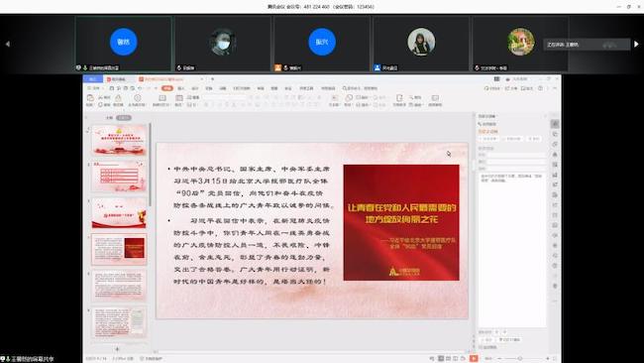Open a new WPS tab with the plus
Viewport: 644px width, 363px height.
click(x=212, y=79)
